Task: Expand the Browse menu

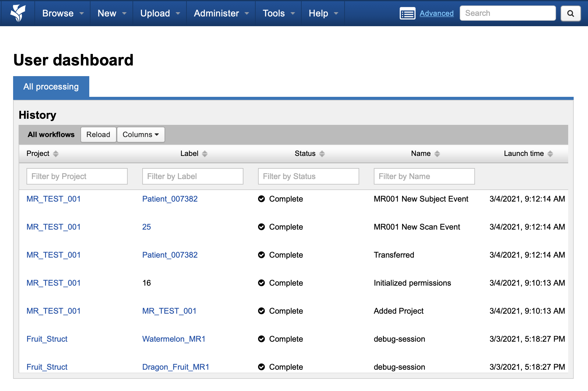Action: 63,13
